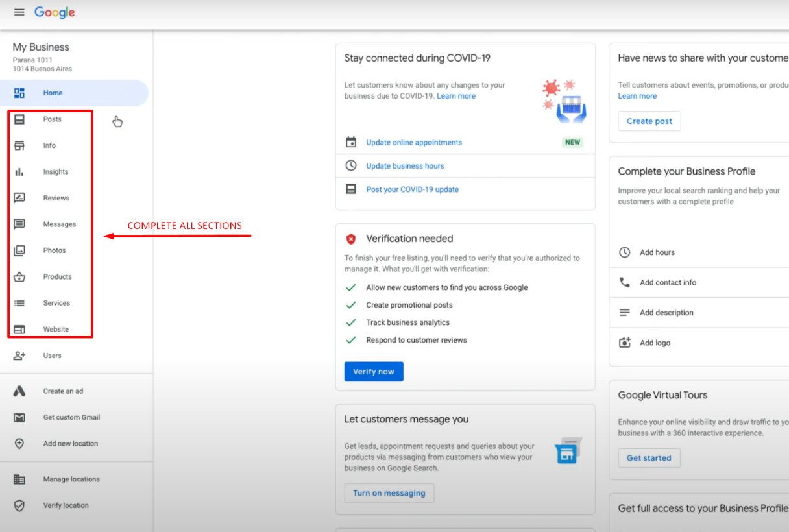Click Manage locations

71,479
